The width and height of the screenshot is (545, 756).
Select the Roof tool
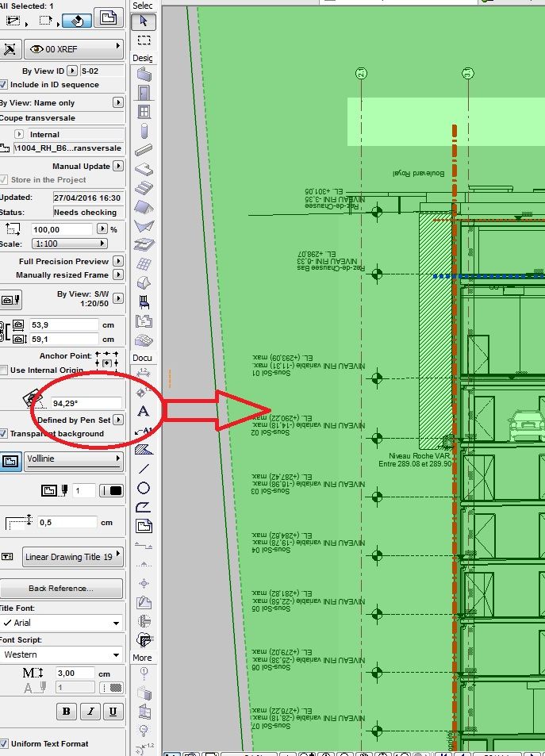tap(144, 207)
